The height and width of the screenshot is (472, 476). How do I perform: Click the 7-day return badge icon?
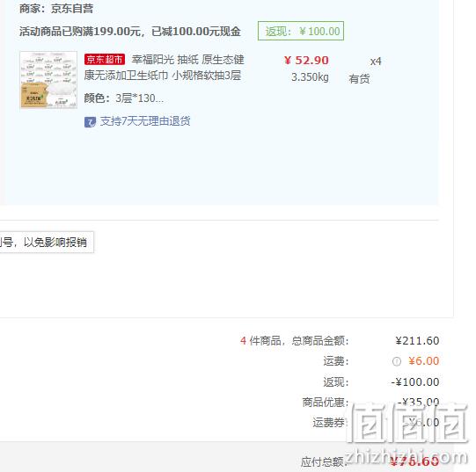[x=90, y=122]
